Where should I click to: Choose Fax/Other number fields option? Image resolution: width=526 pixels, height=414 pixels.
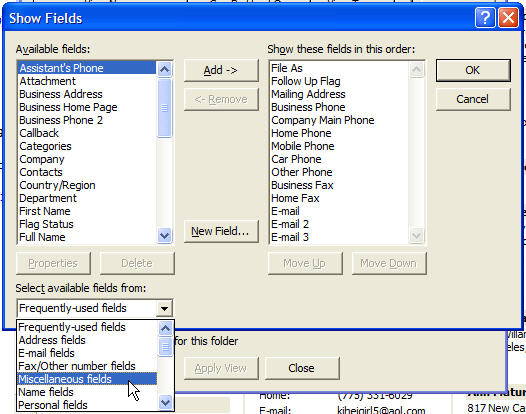(x=87, y=366)
